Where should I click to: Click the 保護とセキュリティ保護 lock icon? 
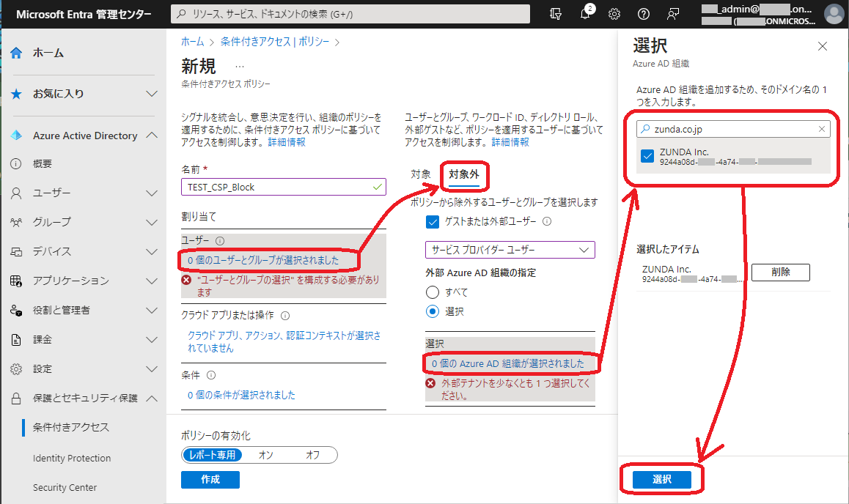point(16,399)
